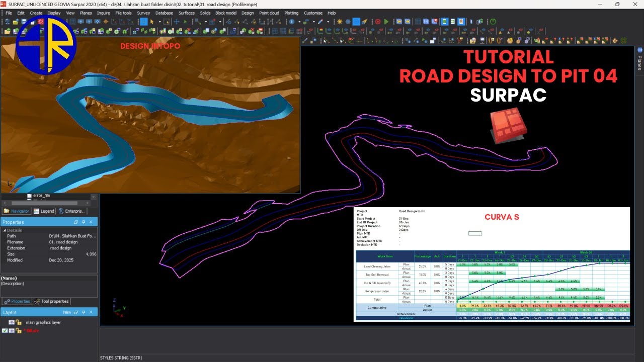Click the open folder icon in top toolbar
This screenshot has width=644, height=362.
click(16, 22)
